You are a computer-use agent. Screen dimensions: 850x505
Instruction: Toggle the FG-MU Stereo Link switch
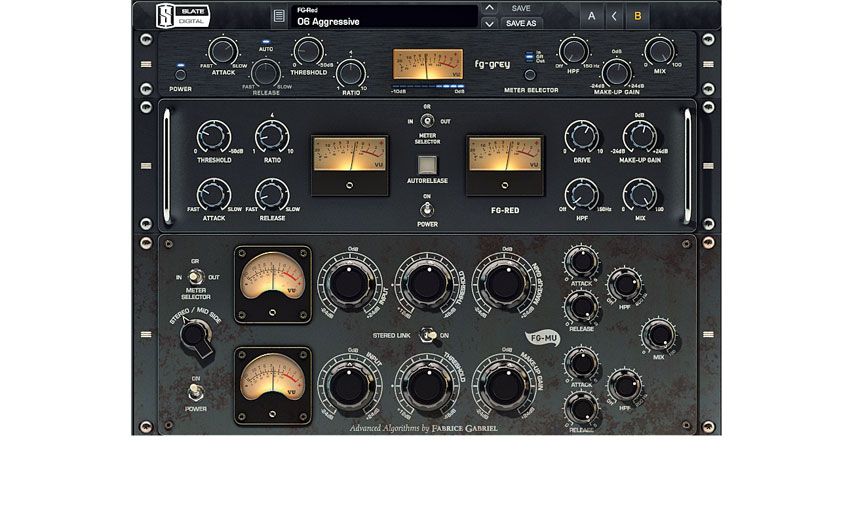(x=428, y=335)
